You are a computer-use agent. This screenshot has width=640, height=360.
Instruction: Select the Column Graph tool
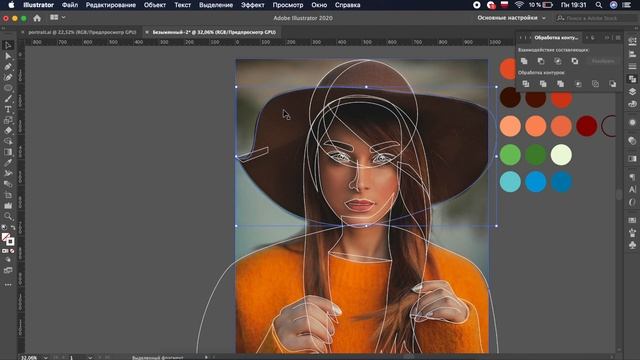pyautogui.click(x=8, y=206)
